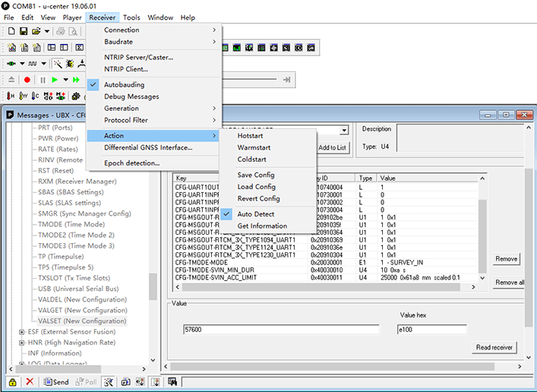Click the skip-to-end icon of the player bar
This screenshot has width=537, height=392.
[x=286, y=80]
